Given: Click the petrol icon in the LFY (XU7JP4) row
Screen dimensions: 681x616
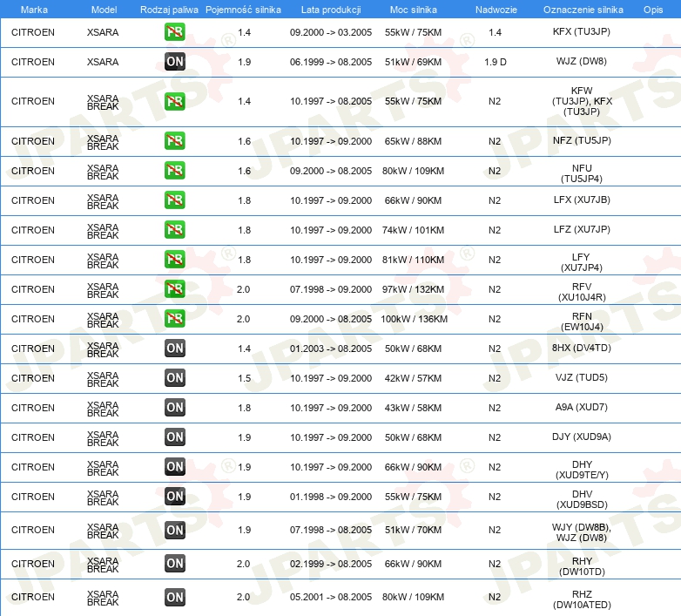Looking at the screenshot, I should coord(174,259).
